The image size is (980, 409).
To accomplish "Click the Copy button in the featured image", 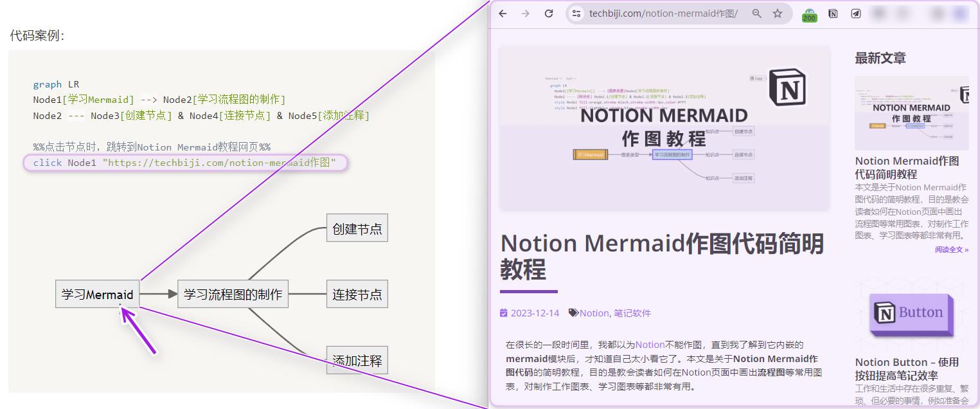I will tap(756, 78).
